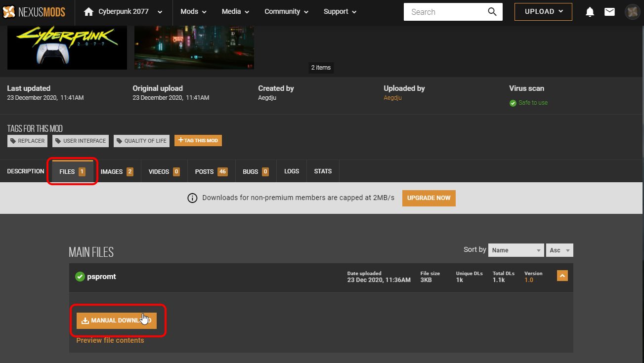Open the night city screenshot thumbnail
Image resolution: width=644 pixels, height=363 pixels.
[x=194, y=47]
